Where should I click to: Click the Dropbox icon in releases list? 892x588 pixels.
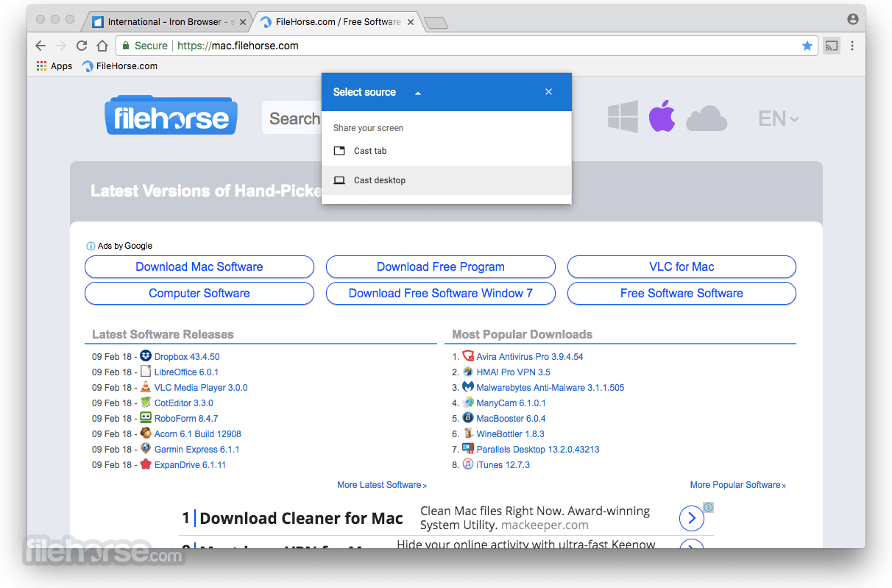click(x=146, y=356)
